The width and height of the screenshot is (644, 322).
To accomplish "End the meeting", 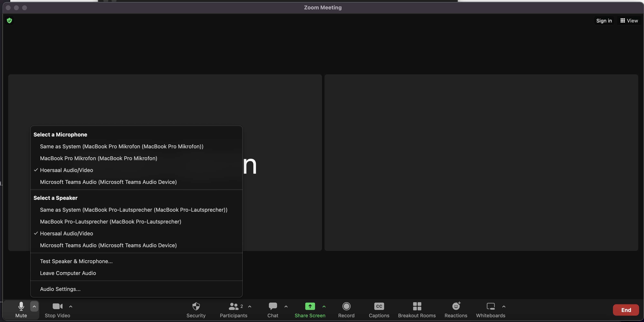I will click(626, 310).
